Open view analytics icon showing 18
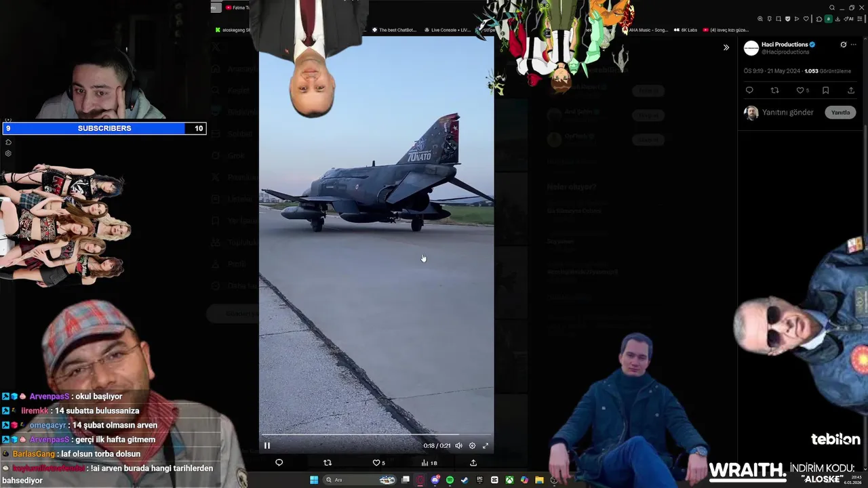Viewport: 868px width, 488px height. [x=429, y=462]
